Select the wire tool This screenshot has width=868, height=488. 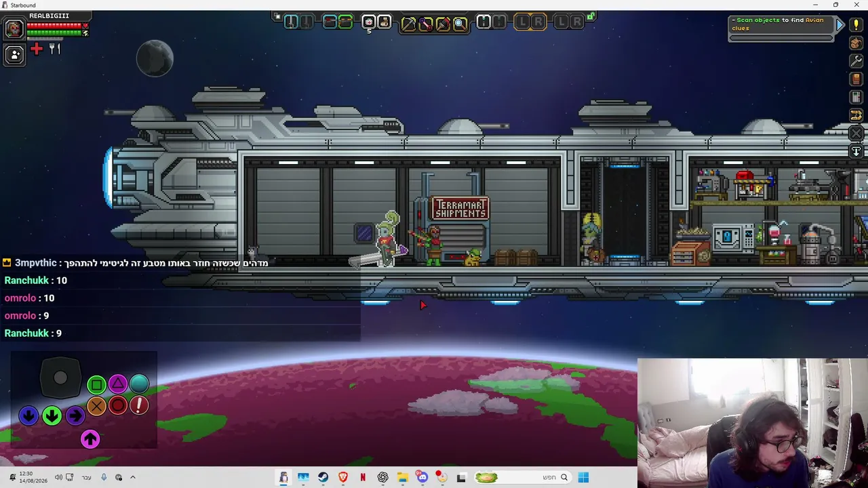click(x=426, y=24)
